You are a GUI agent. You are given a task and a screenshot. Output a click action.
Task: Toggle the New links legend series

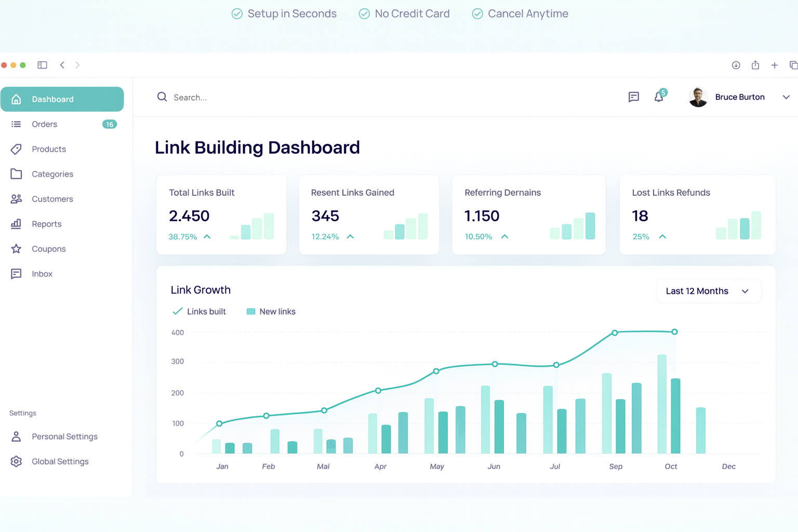[x=251, y=311]
